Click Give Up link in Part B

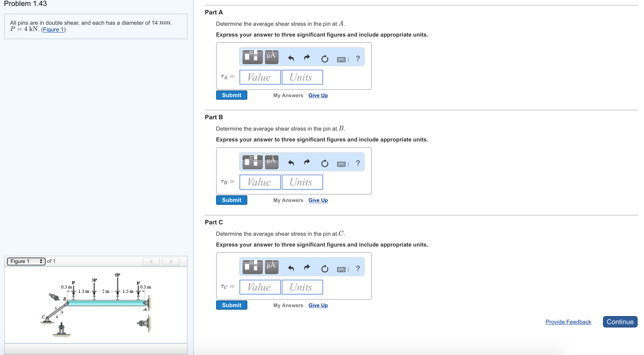[x=318, y=200]
